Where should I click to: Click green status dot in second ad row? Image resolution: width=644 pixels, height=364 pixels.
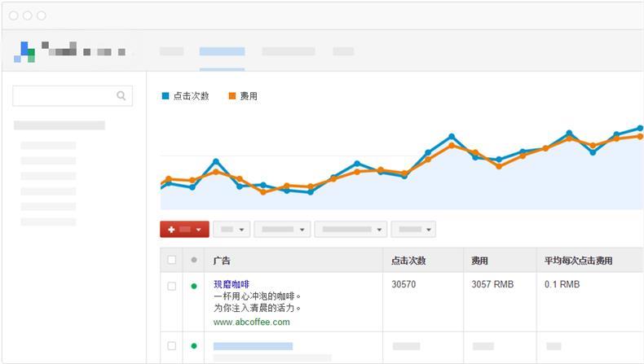(x=194, y=345)
